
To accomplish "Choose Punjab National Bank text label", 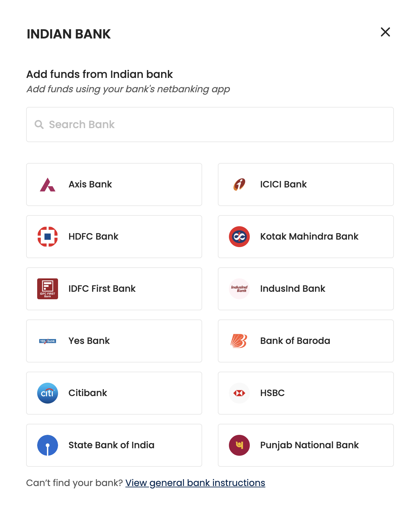I will coord(309,445).
